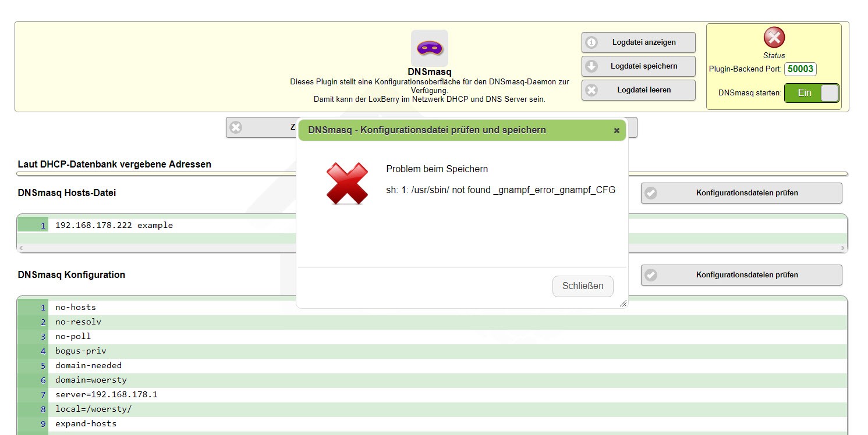Click the right arrow of the hosts editor scrollbar
This screenshot has height=435, width=868.
pyautogui.click(x=842, y=248)
